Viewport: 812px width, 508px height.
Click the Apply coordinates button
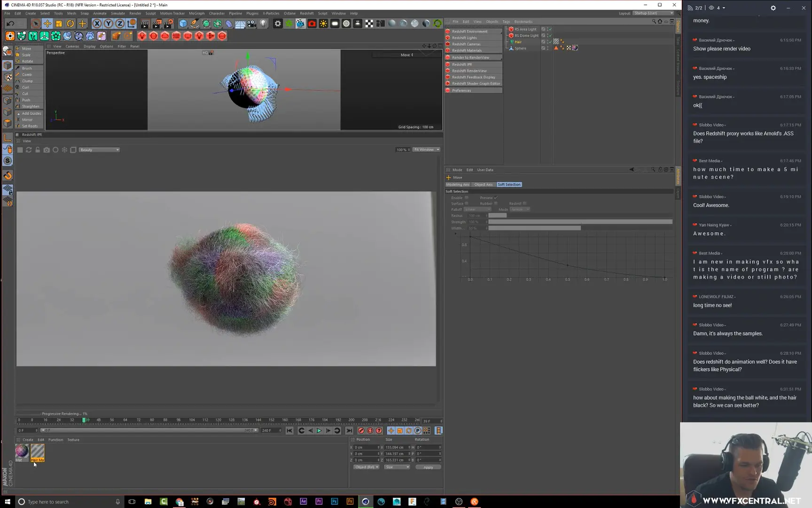[x=428, y=467]
